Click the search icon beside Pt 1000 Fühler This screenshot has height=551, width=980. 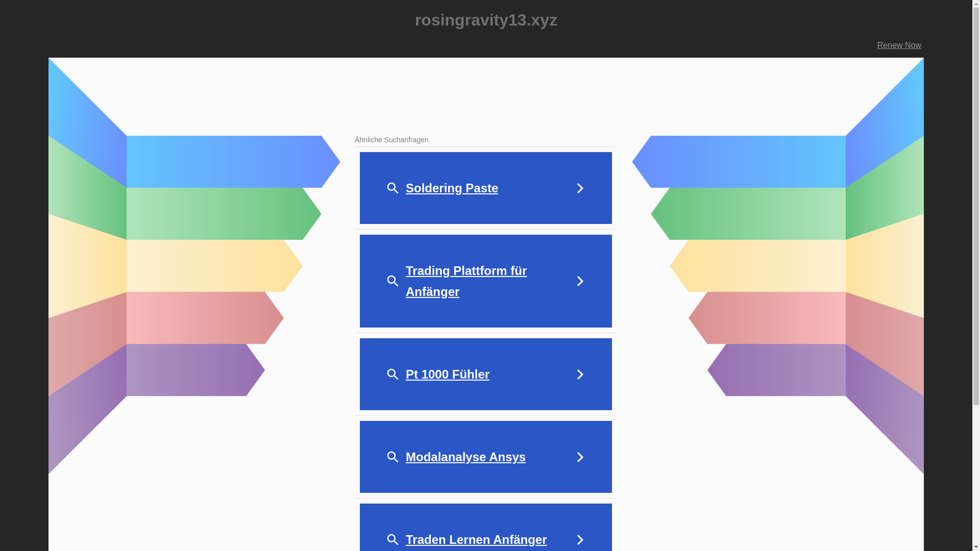pos(393,374)
